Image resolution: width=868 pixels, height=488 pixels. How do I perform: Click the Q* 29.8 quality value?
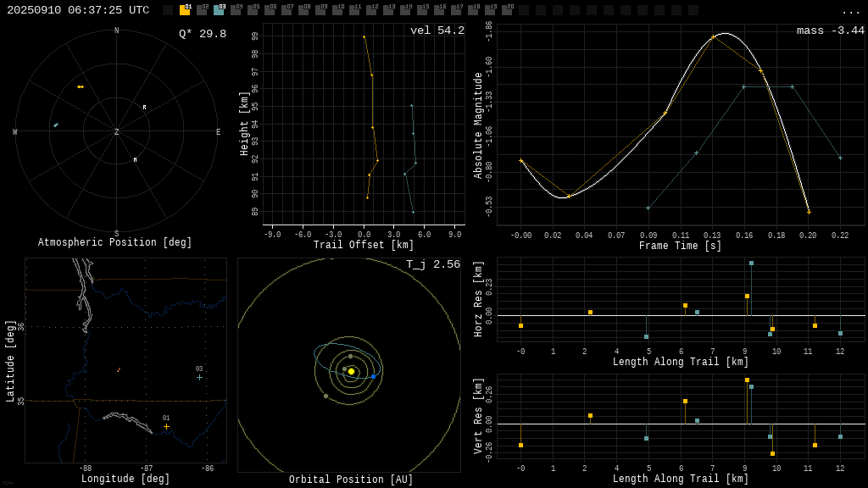(203, 34)
